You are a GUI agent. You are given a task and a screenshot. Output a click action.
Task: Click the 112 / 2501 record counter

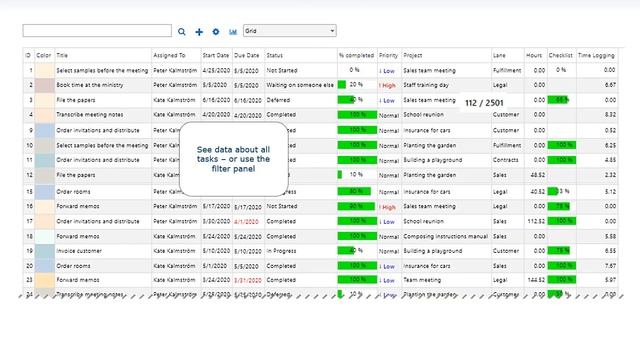coord(484,103)
